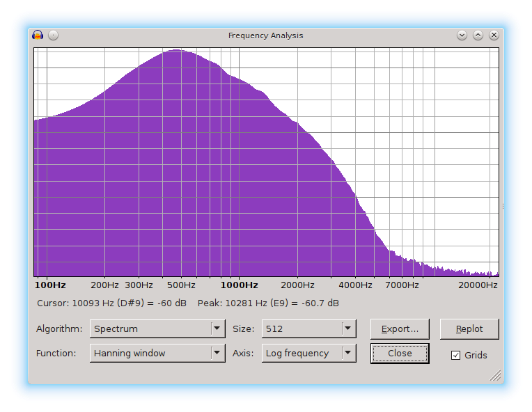Click the Size: label
The image size is (532, 412).
click(243, 329)
